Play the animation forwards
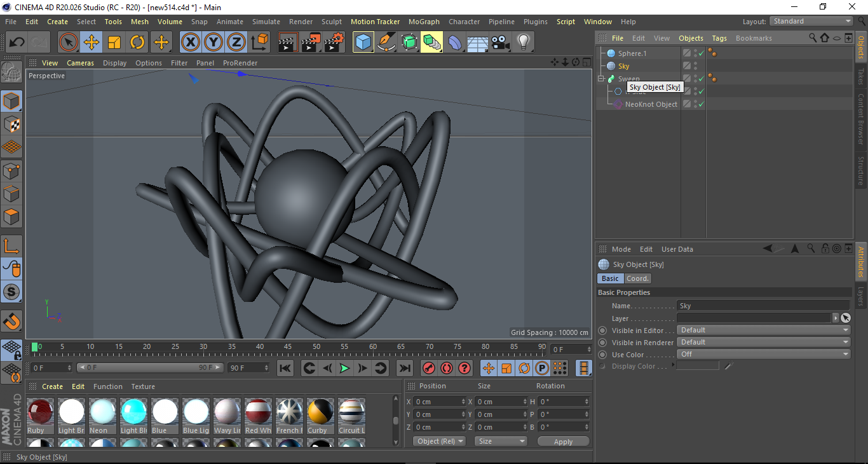 pos(344,368)
